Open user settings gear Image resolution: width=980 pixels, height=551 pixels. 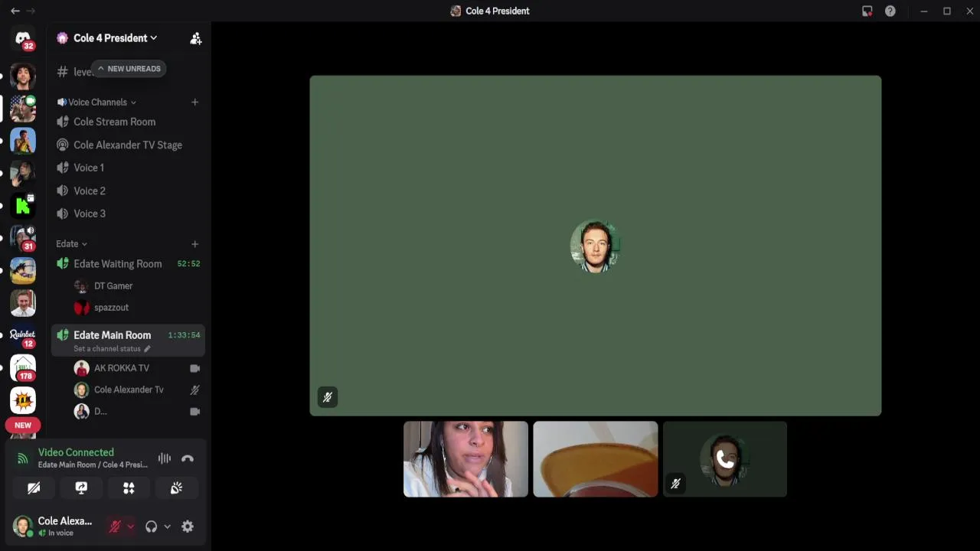tap(188, 527)
